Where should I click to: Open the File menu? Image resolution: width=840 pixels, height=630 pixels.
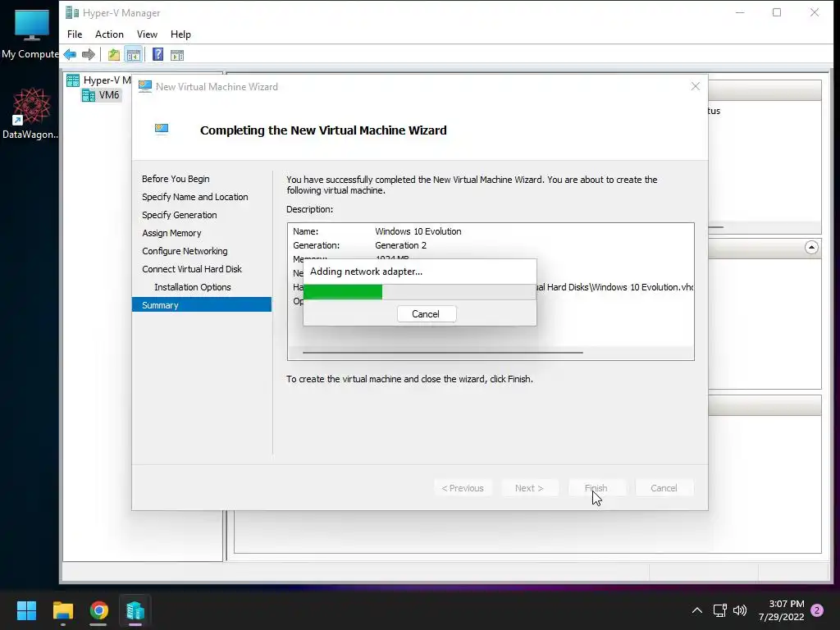[x=75, y=34]
